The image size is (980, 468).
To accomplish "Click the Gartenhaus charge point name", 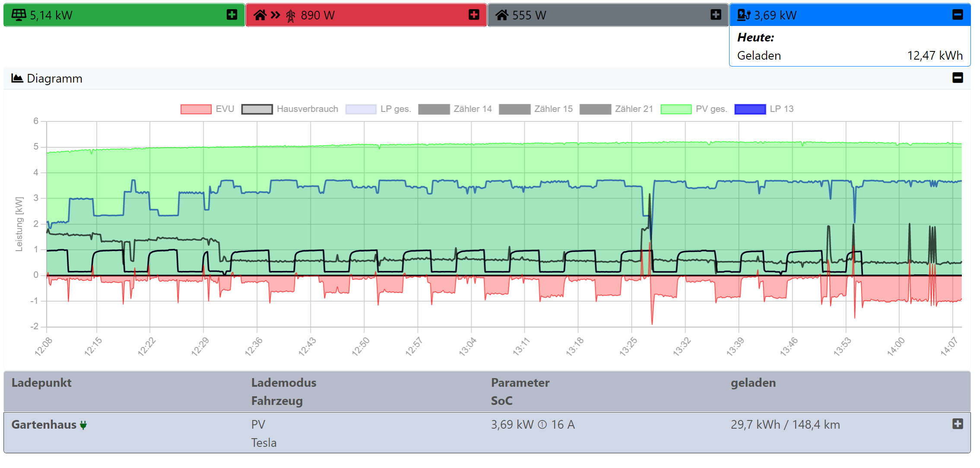I will (44, 425).
